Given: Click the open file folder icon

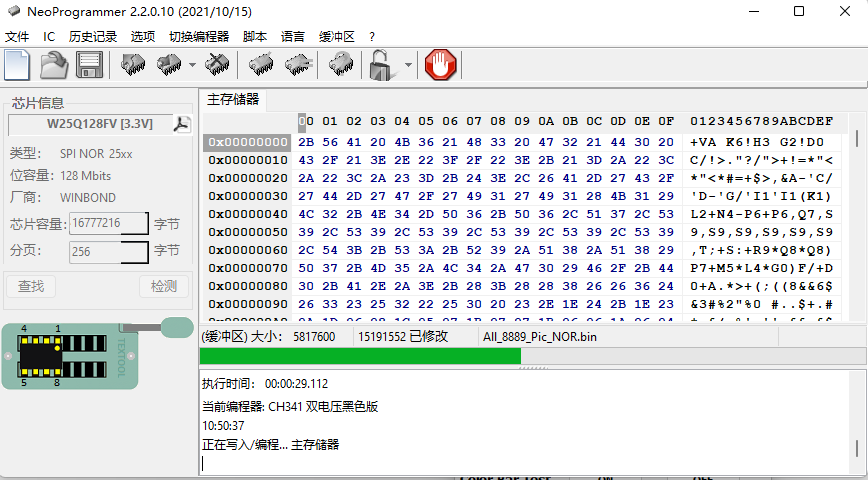Looking at the screenshot, I should [54, 65].
